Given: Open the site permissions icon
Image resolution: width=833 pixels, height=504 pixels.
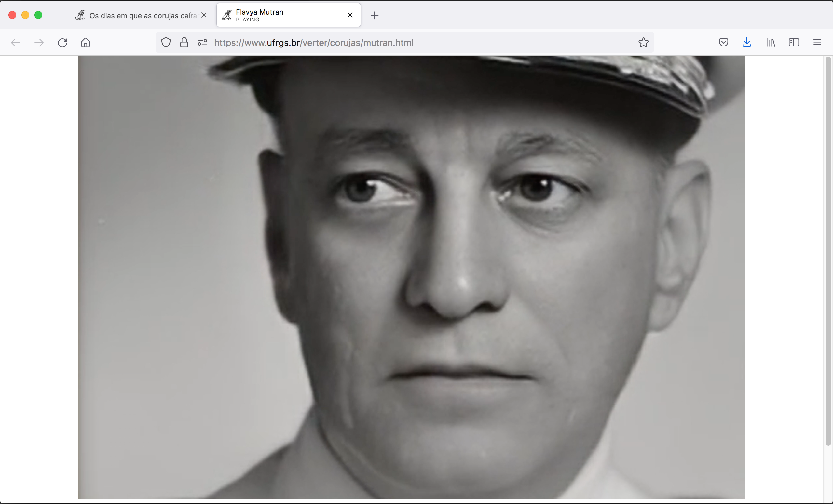Looking at the screenshot, I should [202, 43].
